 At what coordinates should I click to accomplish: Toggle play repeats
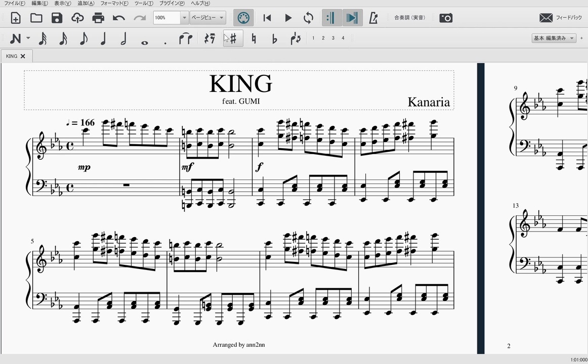331,18
